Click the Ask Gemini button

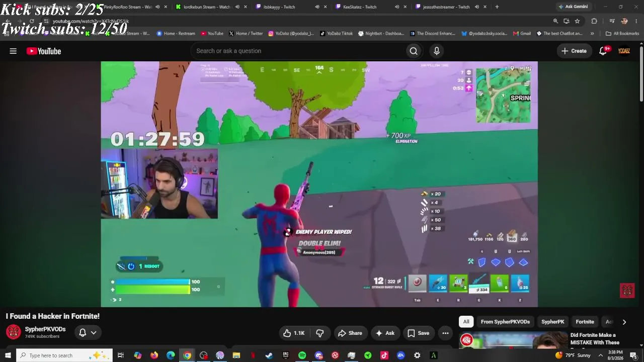pyautogui.click(x=573, y=7)
